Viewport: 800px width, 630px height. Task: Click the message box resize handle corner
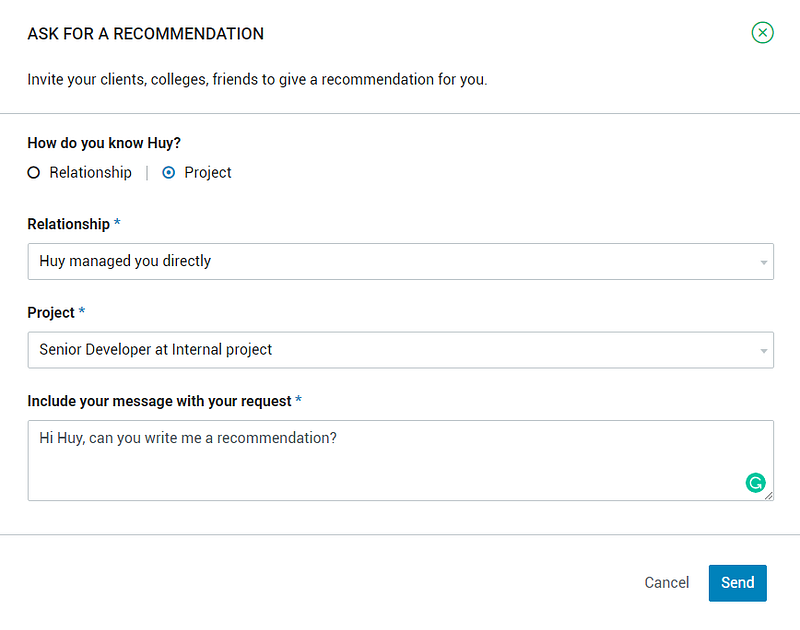(769, 496)
